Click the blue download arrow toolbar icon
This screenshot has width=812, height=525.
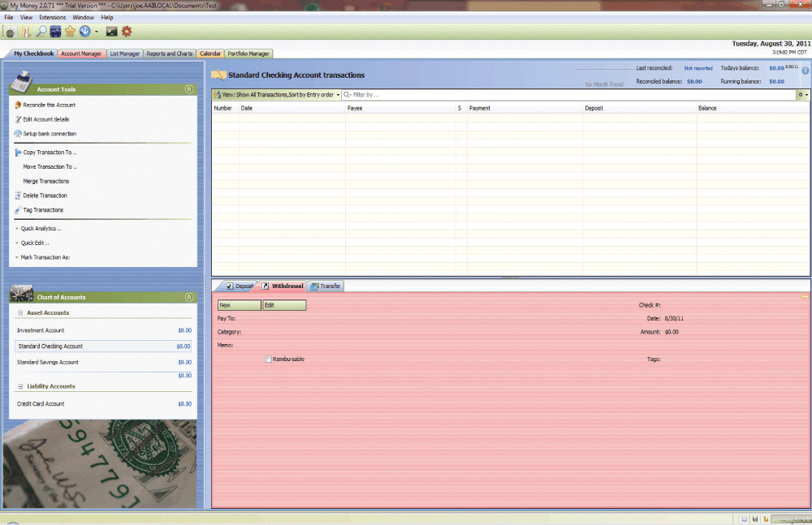tap(84, 32)
